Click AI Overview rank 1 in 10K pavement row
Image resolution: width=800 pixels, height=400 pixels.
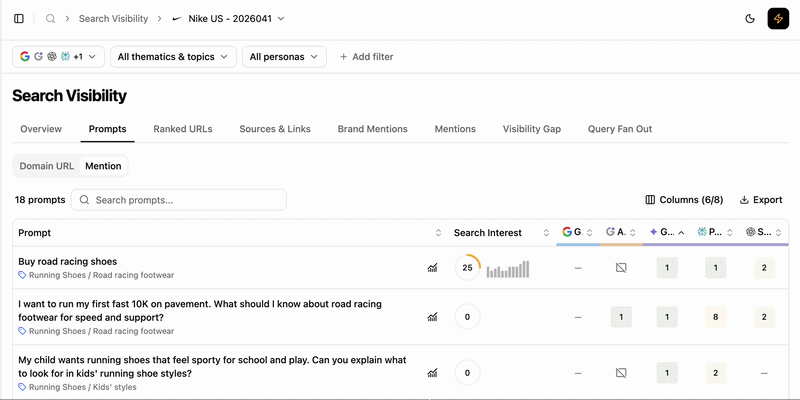click(621, 317)
